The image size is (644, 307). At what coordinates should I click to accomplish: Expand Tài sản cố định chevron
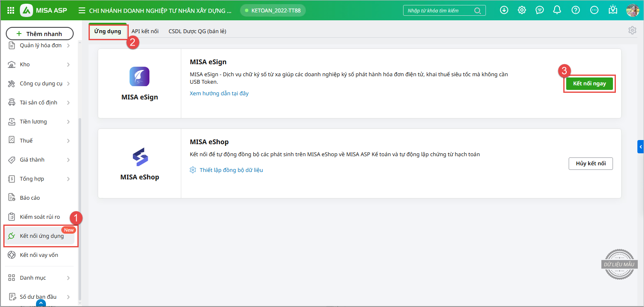(x=68, y=103)
